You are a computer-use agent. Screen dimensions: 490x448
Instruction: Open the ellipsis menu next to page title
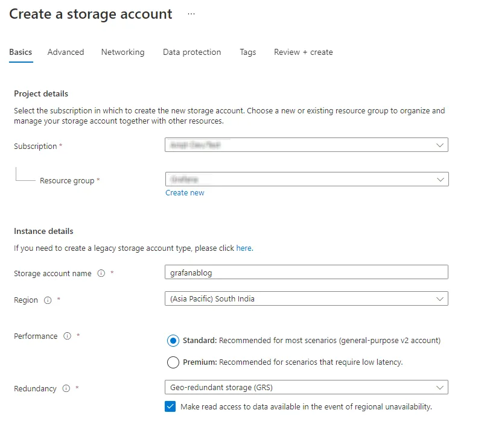191,13
